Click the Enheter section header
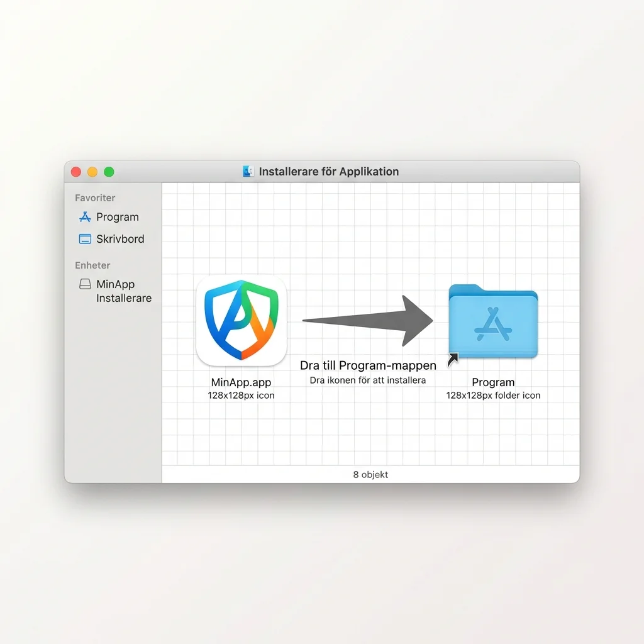 (x=92, y=265)
